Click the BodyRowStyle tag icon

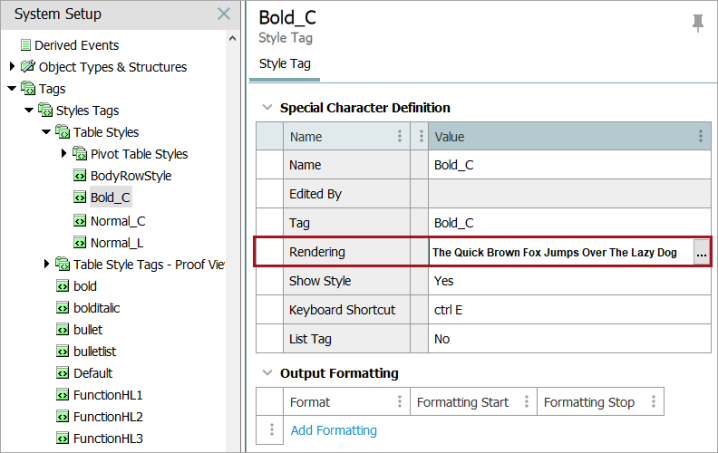[x=80, y=175]
